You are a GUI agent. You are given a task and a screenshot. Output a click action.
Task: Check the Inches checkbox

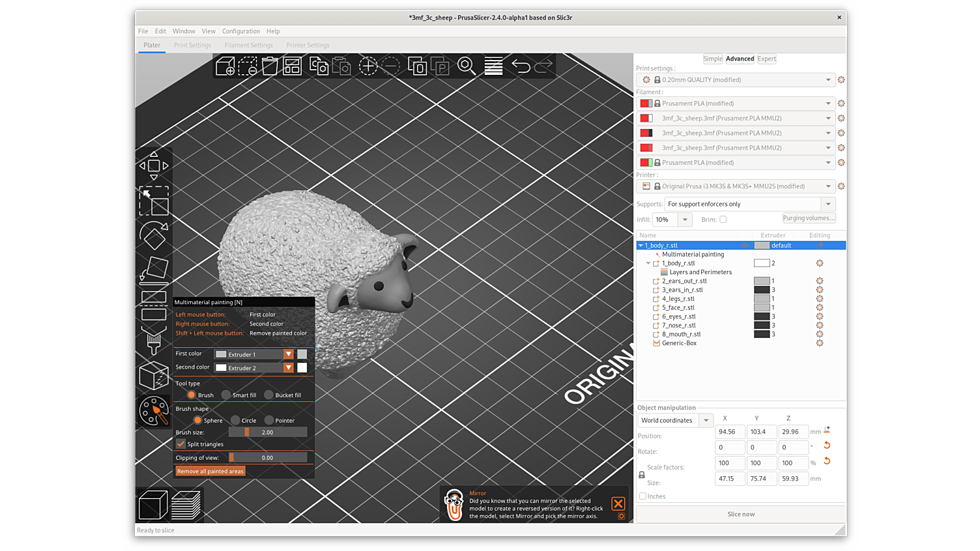point(643,496)
